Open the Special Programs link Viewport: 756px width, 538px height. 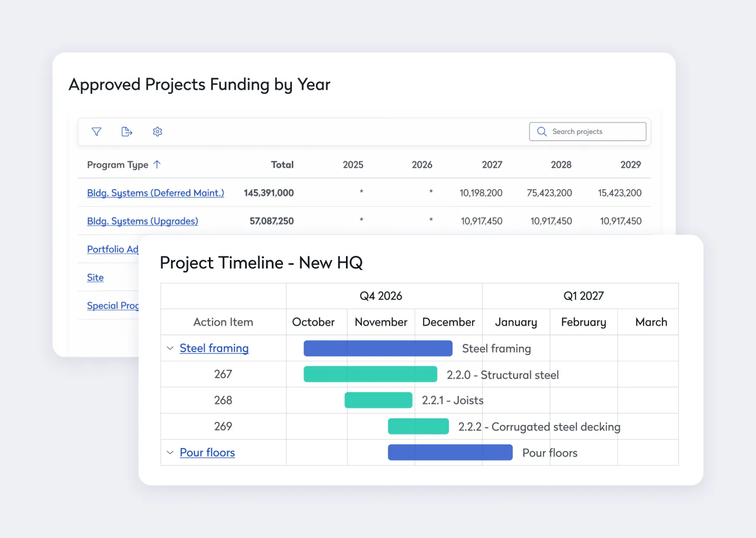[113, 306]
